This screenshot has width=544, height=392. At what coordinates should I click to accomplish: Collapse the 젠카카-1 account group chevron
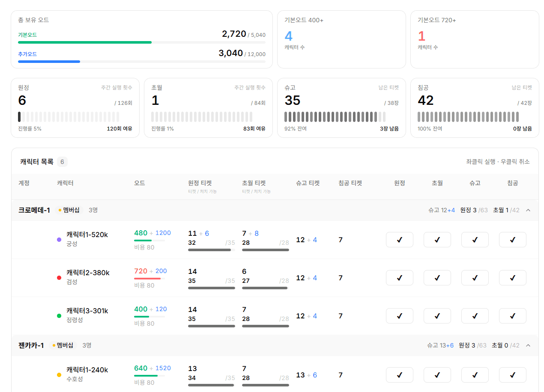click(528, 345)
